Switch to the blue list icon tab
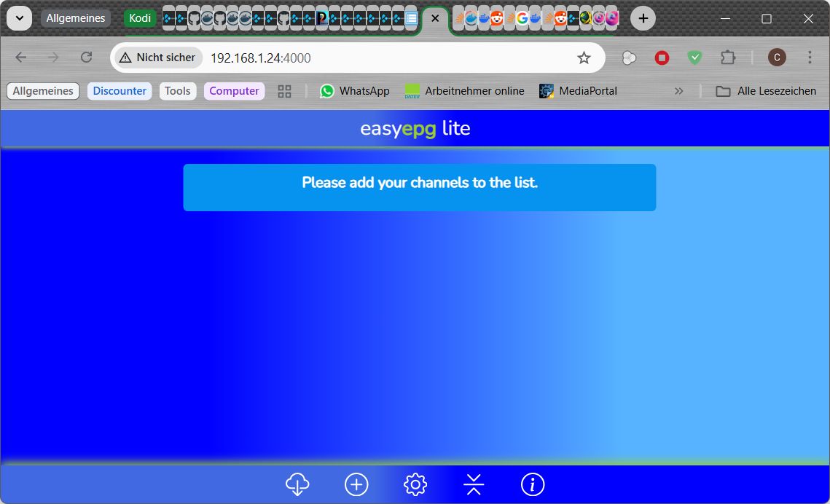The width and height of the screenshot is (830, 504). (411, 18)
